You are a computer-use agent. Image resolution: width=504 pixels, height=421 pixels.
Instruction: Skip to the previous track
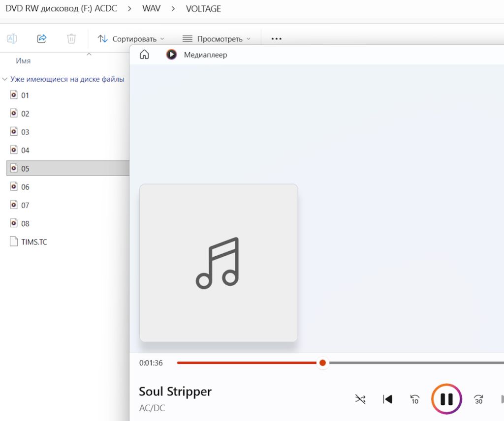pyautogui.click(x=388, y=399)
